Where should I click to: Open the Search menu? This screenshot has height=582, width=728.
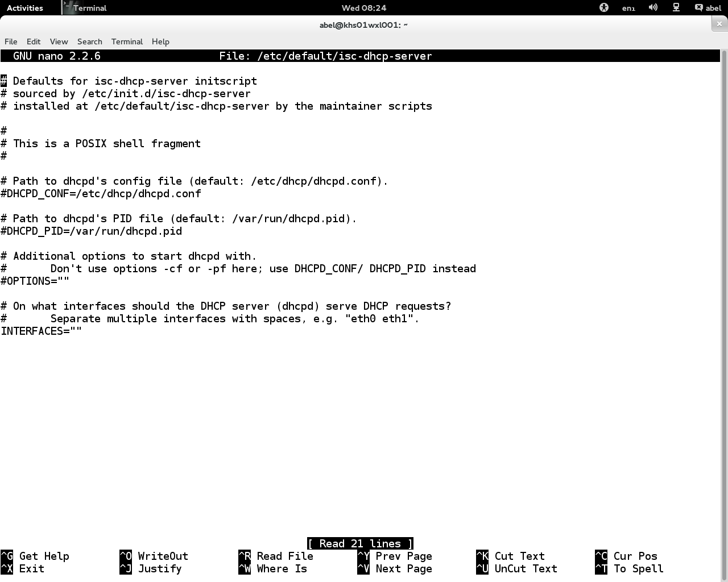click(x=90, y=41)
